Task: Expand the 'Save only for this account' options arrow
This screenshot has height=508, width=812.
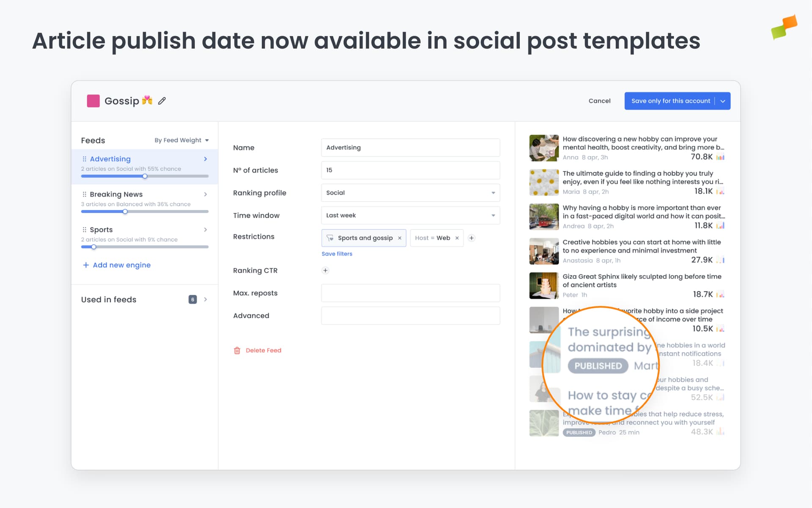Action: 723,101
